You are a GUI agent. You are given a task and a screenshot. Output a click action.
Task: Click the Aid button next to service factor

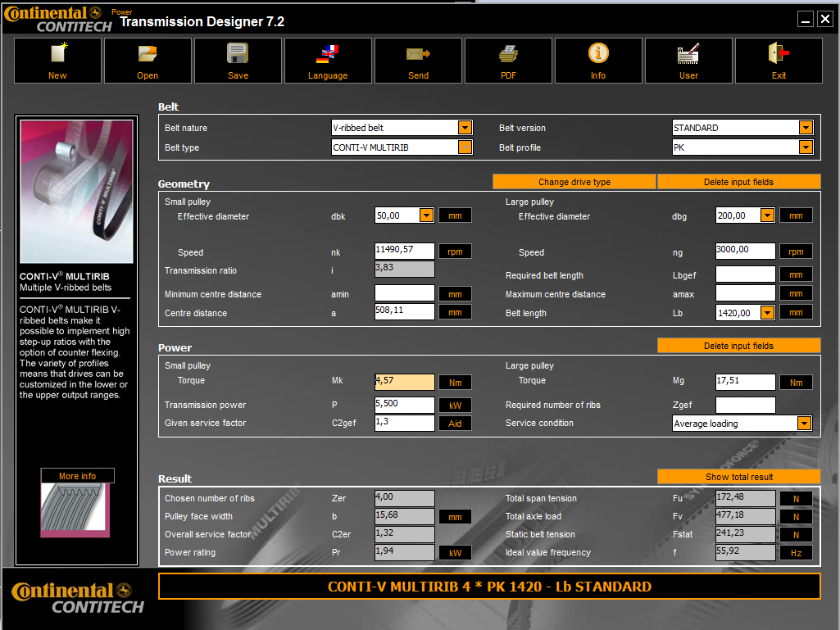pos(455,424)
